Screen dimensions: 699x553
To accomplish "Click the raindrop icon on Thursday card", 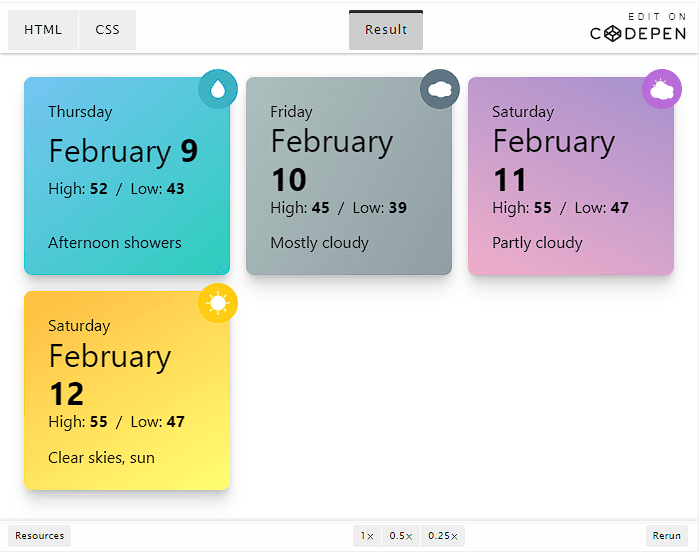I will pyautogui.click(x=218, y=89).
